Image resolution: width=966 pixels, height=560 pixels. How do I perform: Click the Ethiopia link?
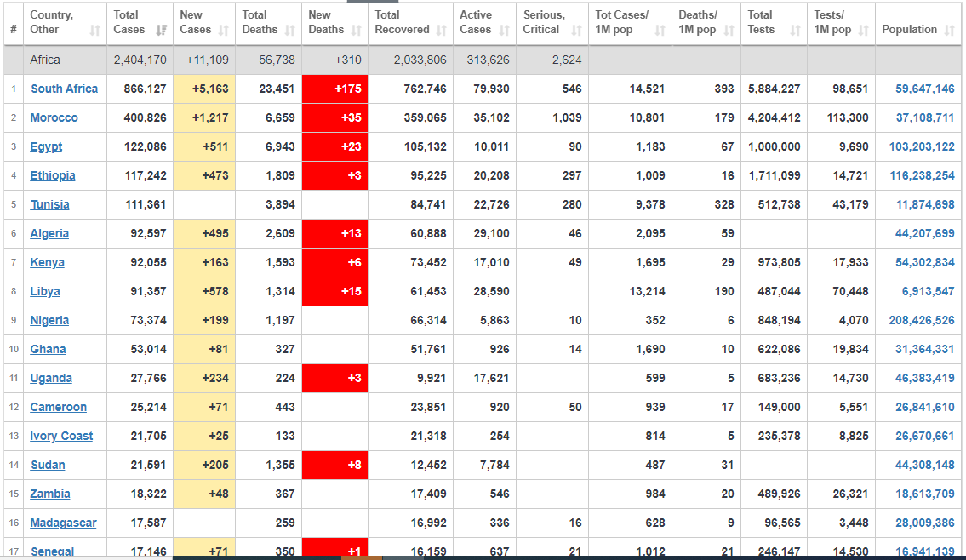53,175
